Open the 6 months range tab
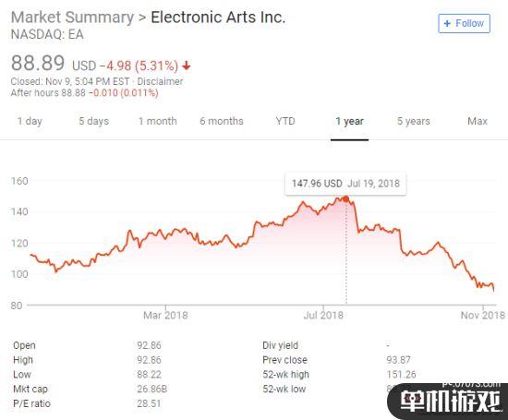The height and width of the screenshot is (420, 508). coord(222,121)
